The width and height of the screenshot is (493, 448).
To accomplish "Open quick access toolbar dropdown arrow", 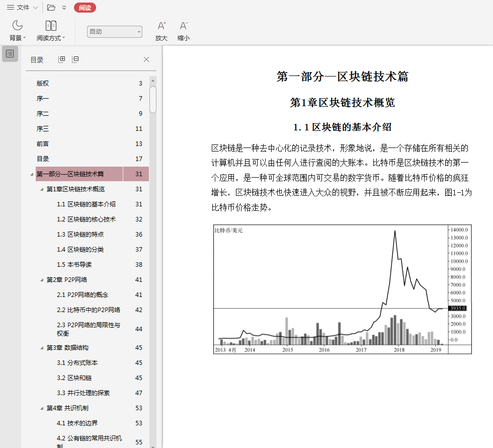I will (x=64, y=8).
